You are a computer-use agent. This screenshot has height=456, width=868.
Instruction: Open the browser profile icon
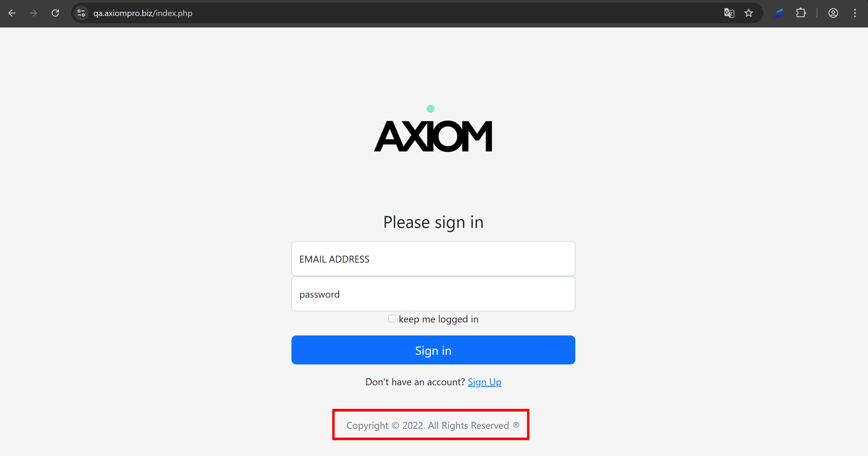(833, 13)
